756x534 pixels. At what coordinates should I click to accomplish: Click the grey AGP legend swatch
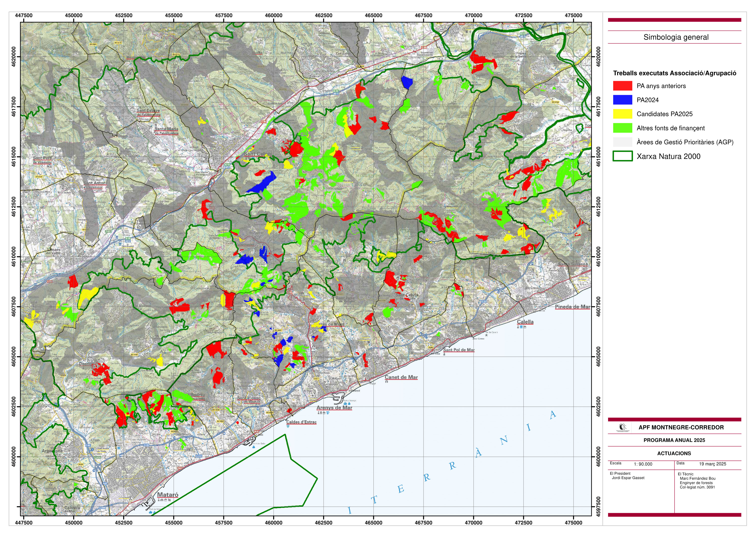coord(622,142)
